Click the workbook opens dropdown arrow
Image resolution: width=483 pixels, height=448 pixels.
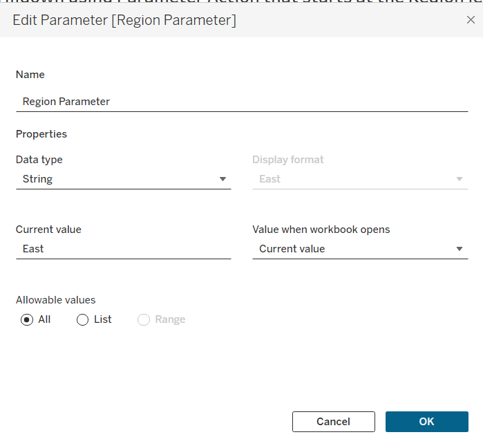coord(460,249)
